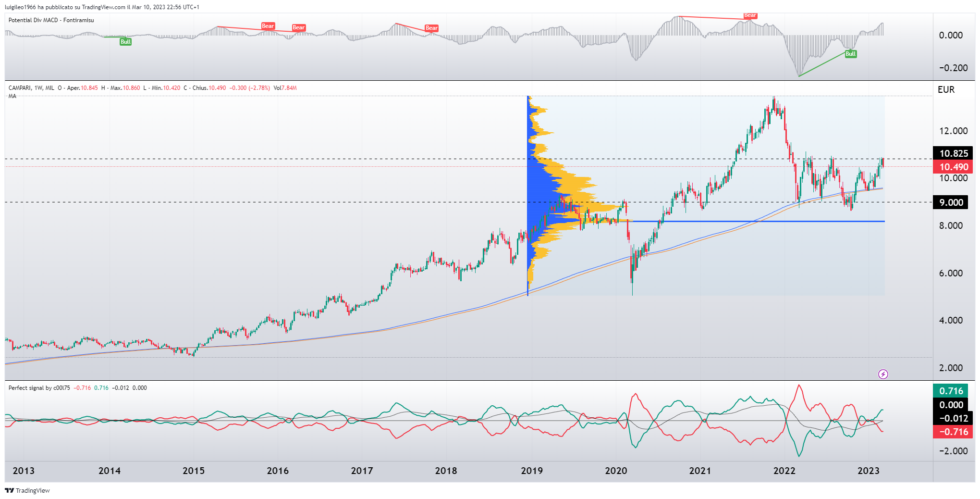
Task: Click the 9.000 black price label
Action: tap(951, 202)
